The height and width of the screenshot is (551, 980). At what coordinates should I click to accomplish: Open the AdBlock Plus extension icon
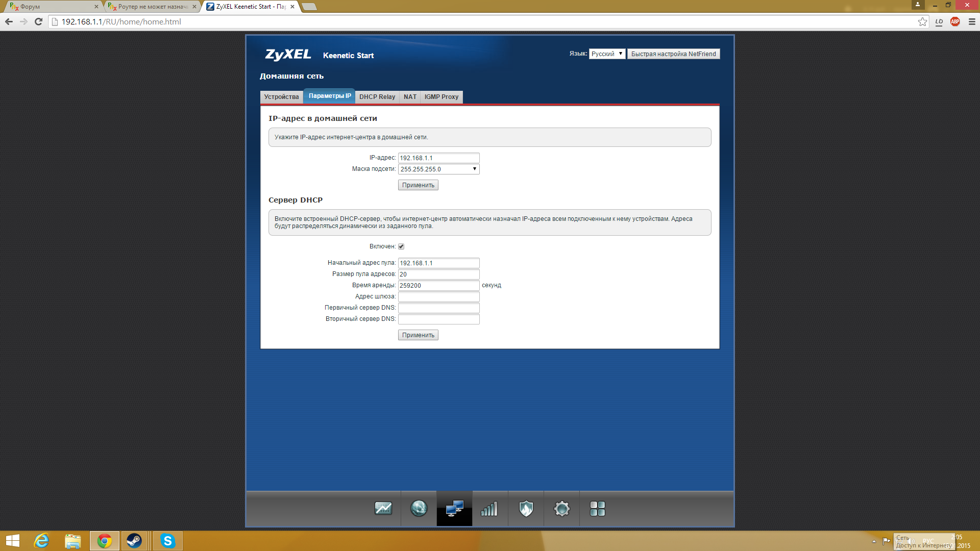[955, 21]
